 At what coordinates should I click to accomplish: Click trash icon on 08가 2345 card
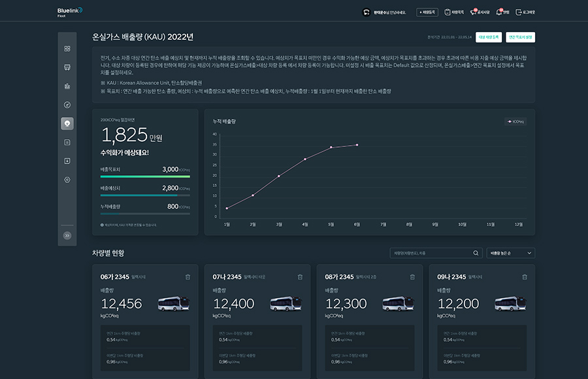[x=412, y=277]
